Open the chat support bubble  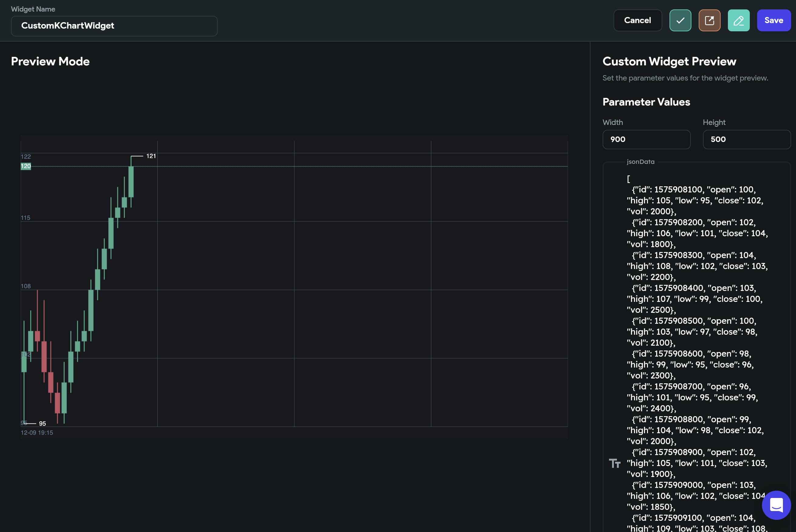[776, 505]
